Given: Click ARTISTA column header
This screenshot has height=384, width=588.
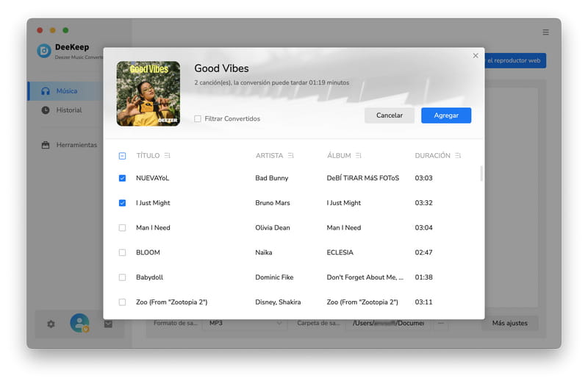Looking at the screenshot, I should 269,155.
